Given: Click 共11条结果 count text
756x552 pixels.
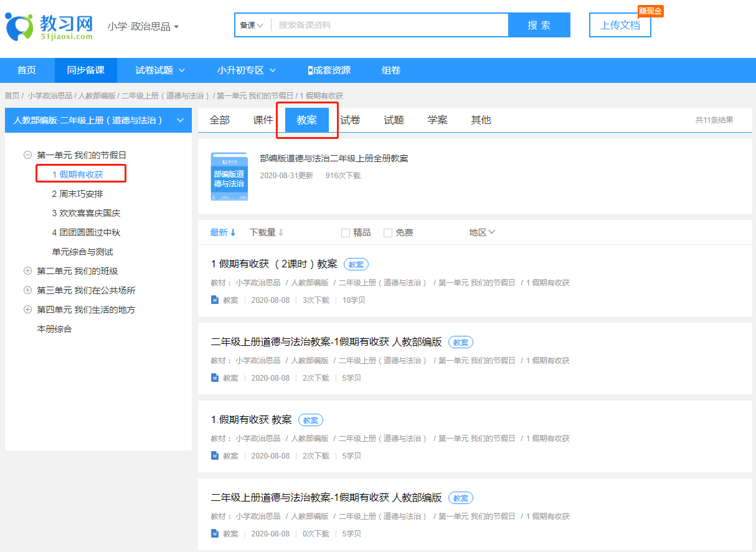Looking at the screenshot, I should click(714, 120).
